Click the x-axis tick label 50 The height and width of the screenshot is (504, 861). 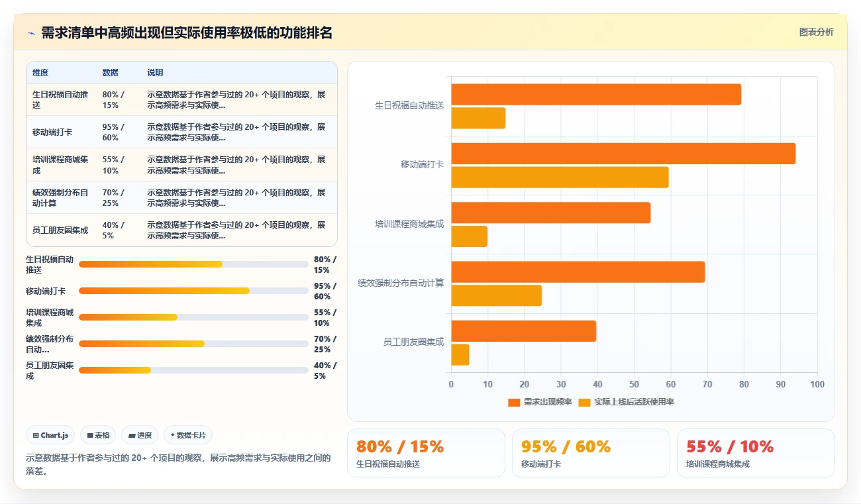634,385
